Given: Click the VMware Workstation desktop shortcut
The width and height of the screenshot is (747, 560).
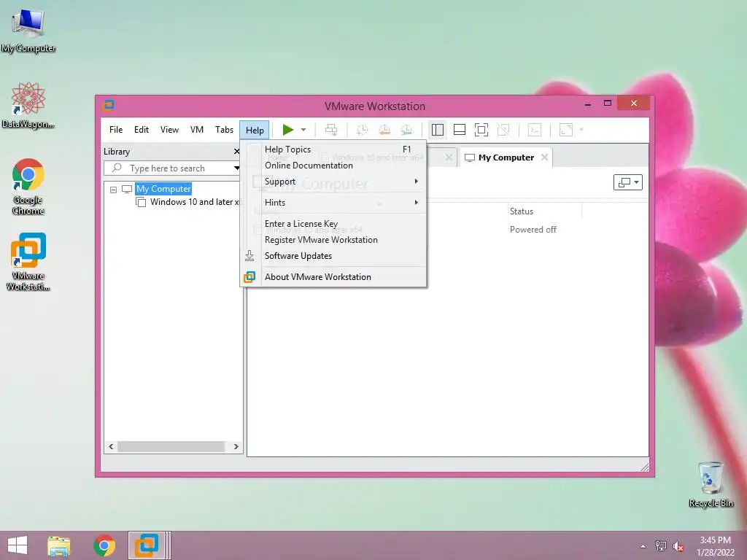Looking at the screenshot, I should pos(28,262).
